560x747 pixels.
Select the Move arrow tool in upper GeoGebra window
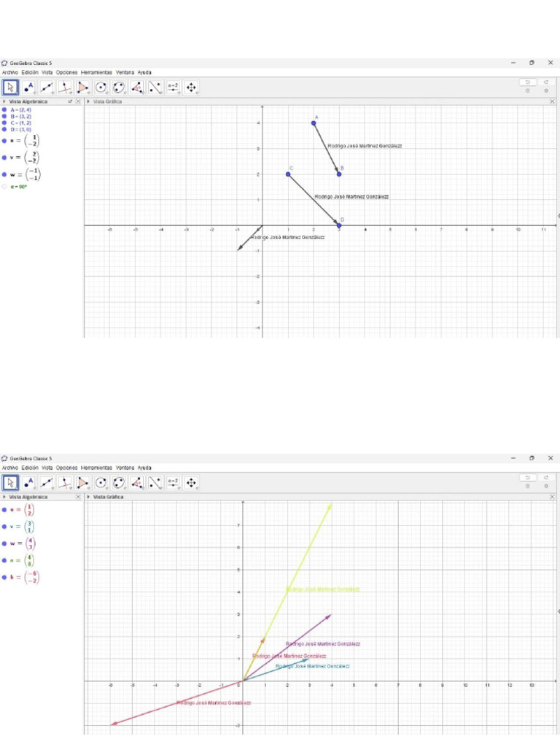pyautogui.click(x=10, y=88)
